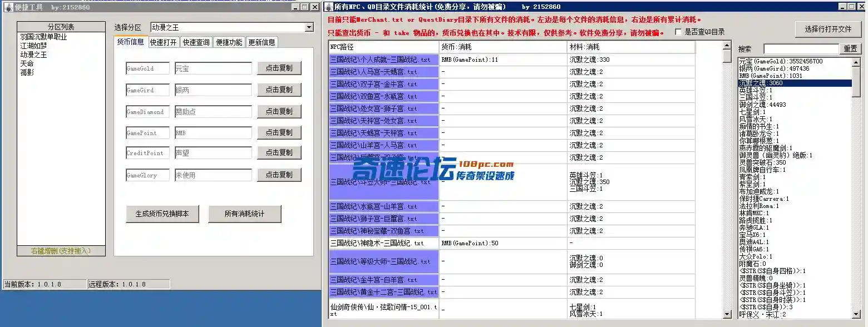Click the 选择行打开文件 button
Viewport: 868px width, 327px height.
pyautogui.click(x=828, y=29)
